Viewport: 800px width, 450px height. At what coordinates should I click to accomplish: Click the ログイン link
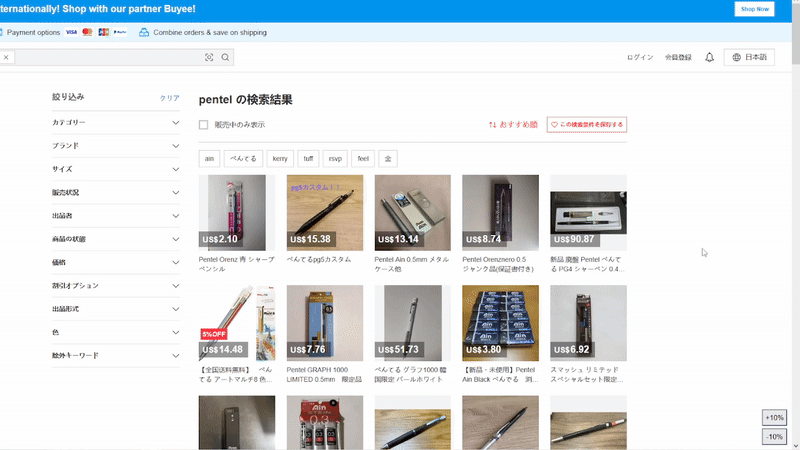640,57
